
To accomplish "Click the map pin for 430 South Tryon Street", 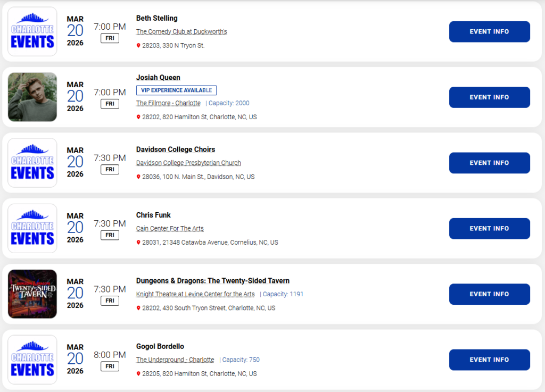I will 138,308.
